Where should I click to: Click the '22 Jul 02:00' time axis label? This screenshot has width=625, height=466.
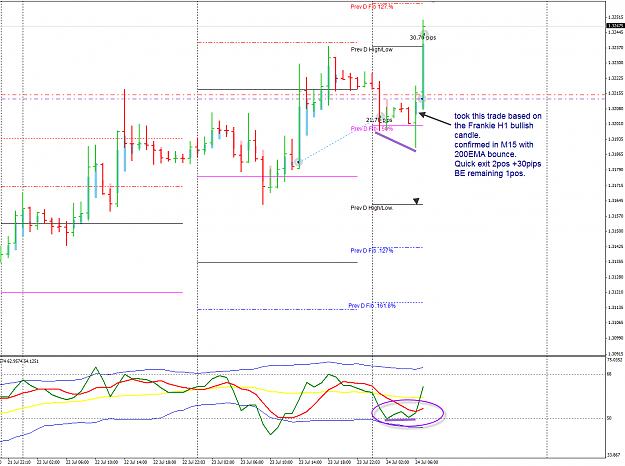point(48,462)
